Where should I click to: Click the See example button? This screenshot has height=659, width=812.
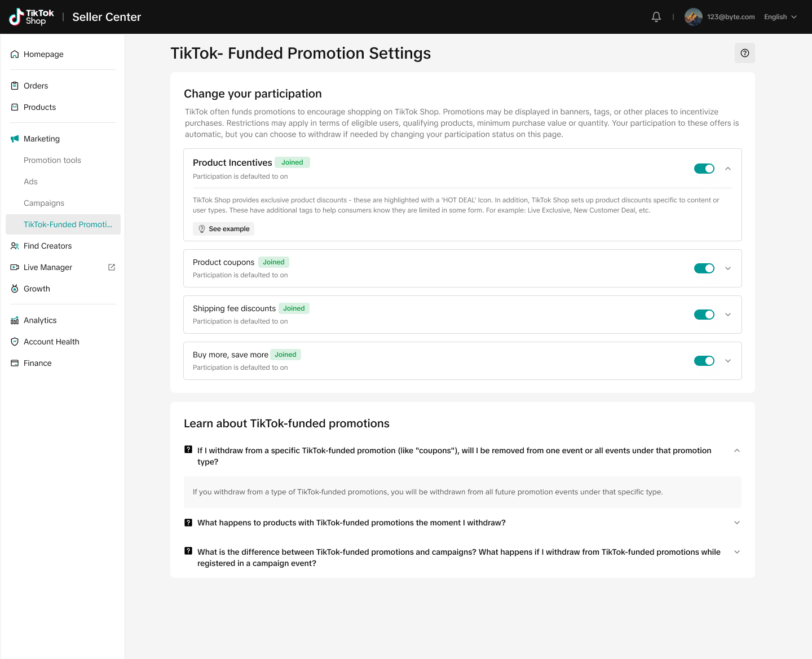[x=223, y=229]
